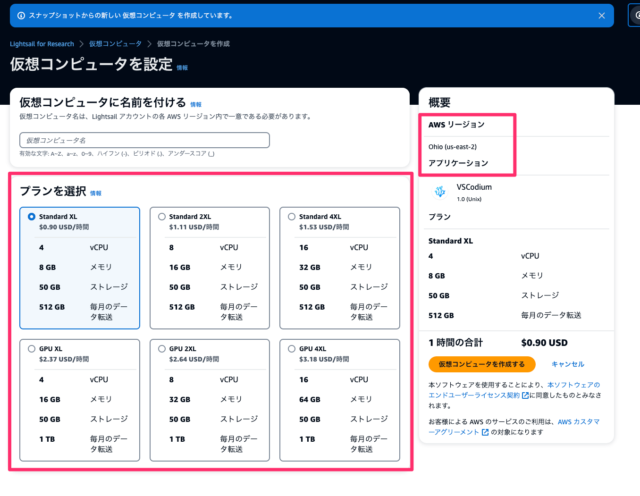
Task: Dismiss the blue snapshot notification banner
Action: coord(601,16)
